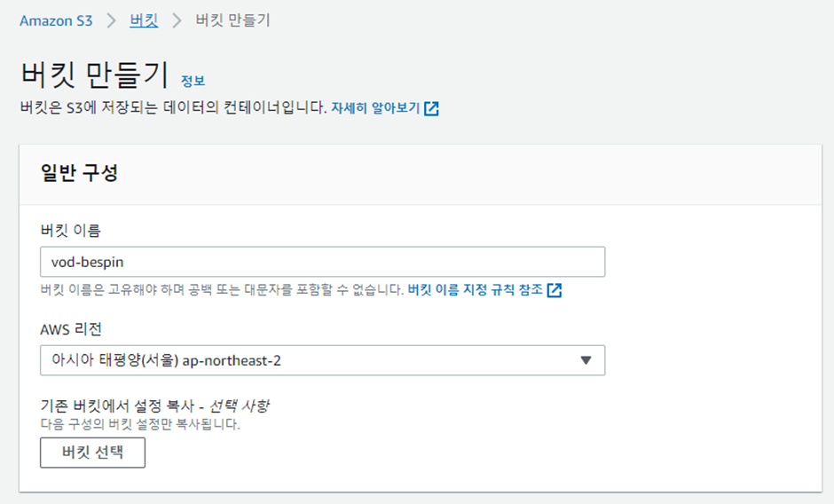Viewport: 834px width, 504px height.
Task: Open the 정보 info link beside the title
Action: [x=193, y=81]
